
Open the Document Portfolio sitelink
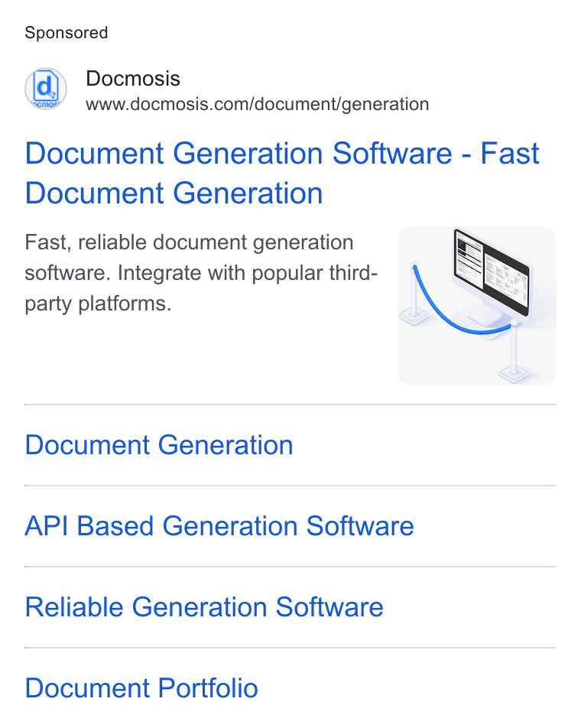141,688
